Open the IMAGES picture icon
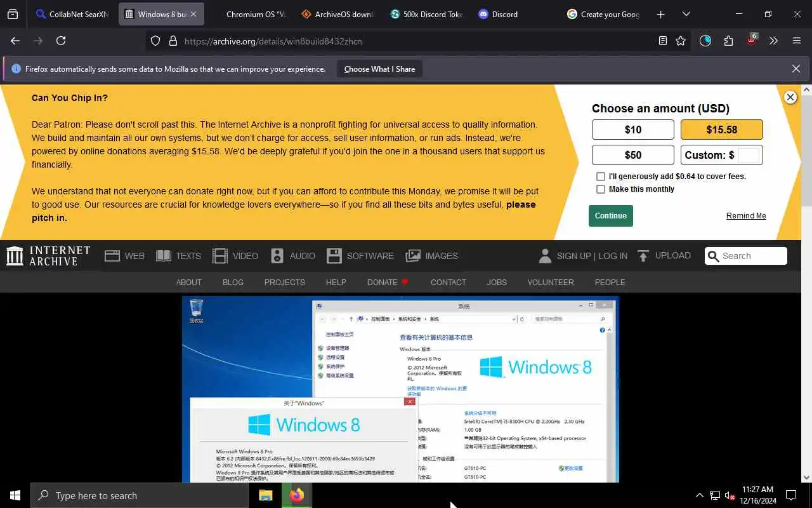812x508 pixels. (x=413, y=256)
